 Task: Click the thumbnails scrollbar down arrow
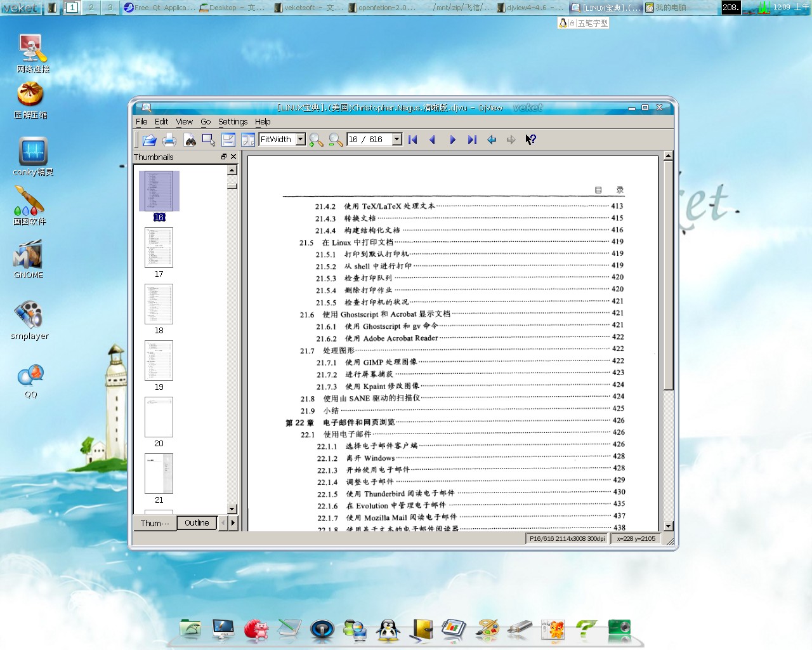(232, 508)
